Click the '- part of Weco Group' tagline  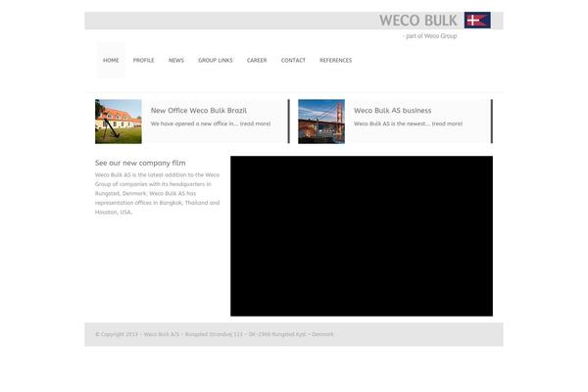[430, 36]
